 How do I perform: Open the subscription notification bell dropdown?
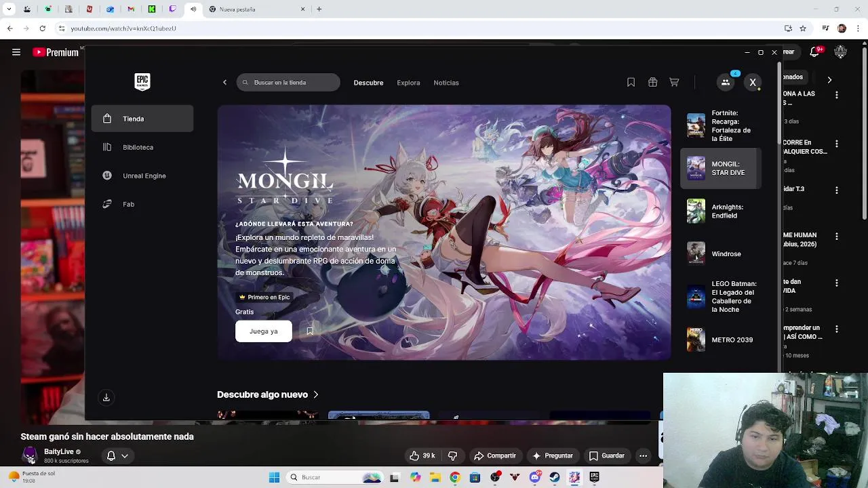click(x=117, y=456)
